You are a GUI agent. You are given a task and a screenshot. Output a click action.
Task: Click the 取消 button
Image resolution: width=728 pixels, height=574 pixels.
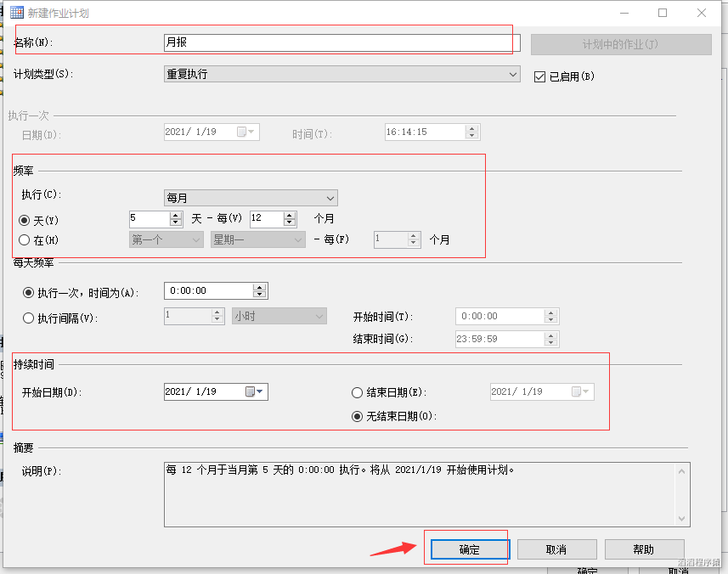(556, 549)
